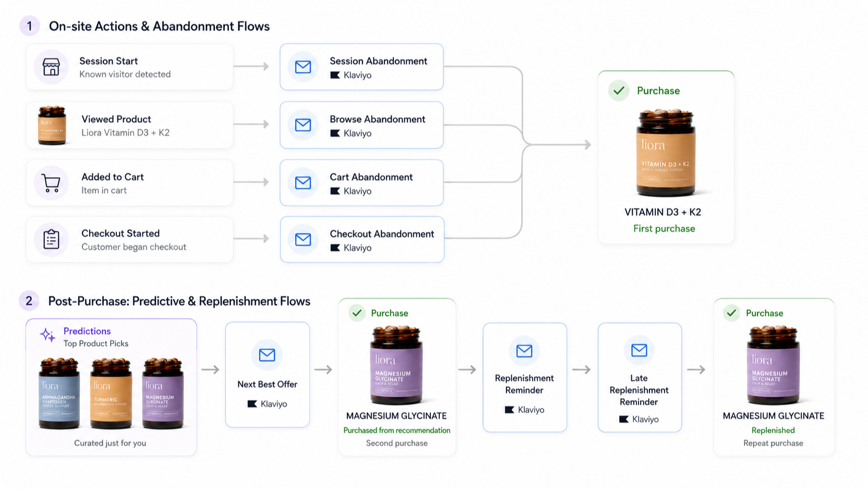
Task: Click 'On-site Actions & Abandonment Flows' heading
Action: pyautogui.click(x=159, y=26)
